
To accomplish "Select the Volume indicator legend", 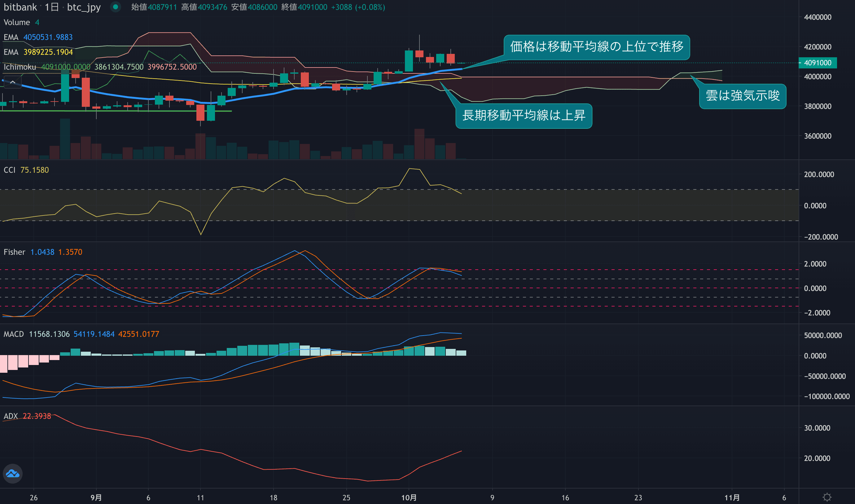I will tap(17, 22).
